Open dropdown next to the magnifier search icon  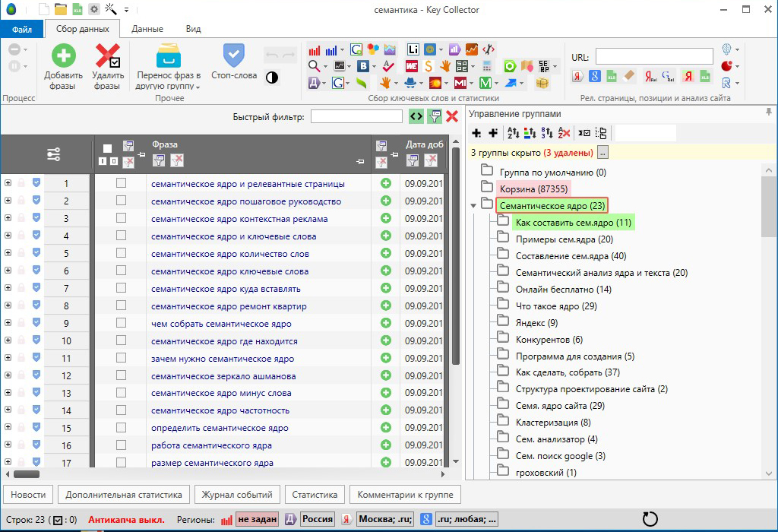pos(325,67)
